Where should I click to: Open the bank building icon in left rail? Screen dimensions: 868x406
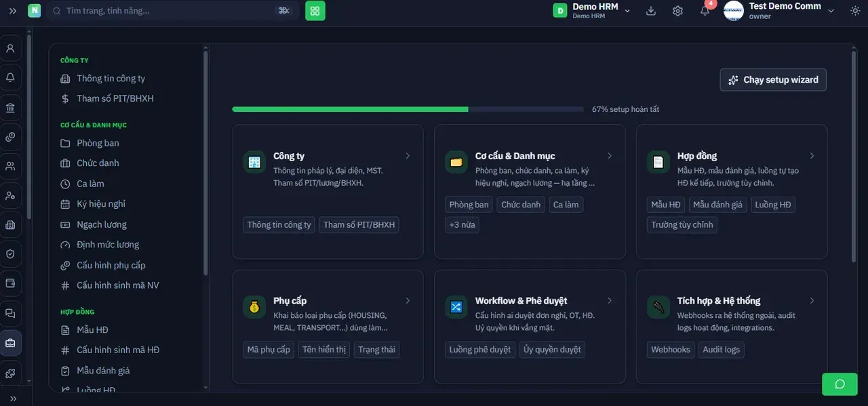click(x=10, y=108)
